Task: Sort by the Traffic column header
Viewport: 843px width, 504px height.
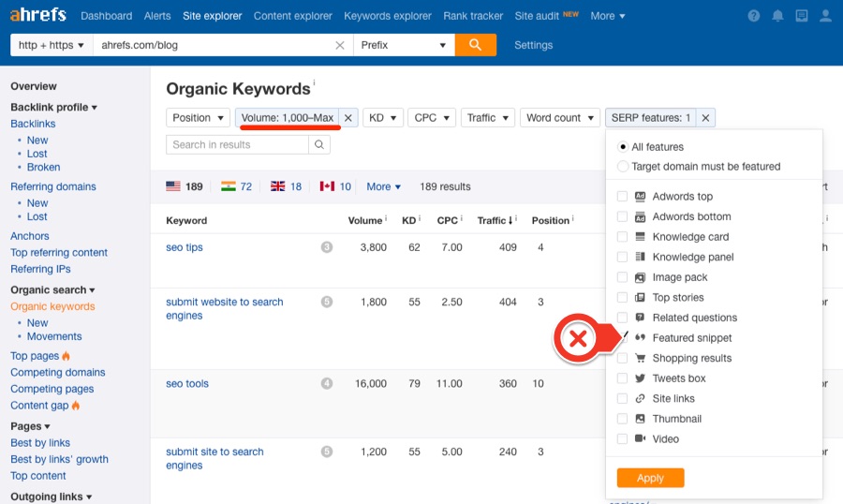Action: click(x=495, y=220)
